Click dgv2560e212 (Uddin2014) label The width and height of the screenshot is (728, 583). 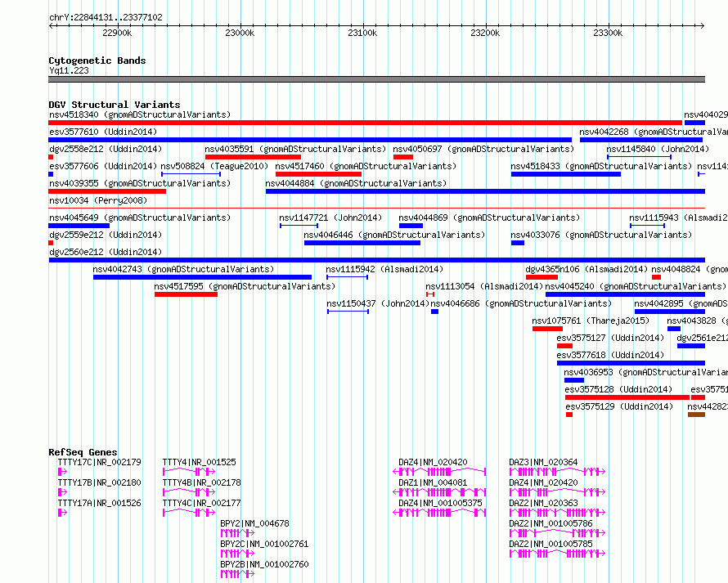point(106,252)
